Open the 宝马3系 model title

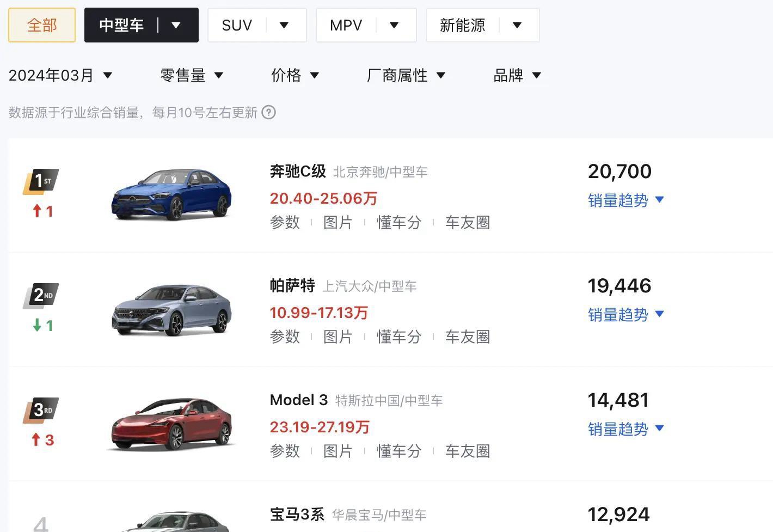[297, 514]
